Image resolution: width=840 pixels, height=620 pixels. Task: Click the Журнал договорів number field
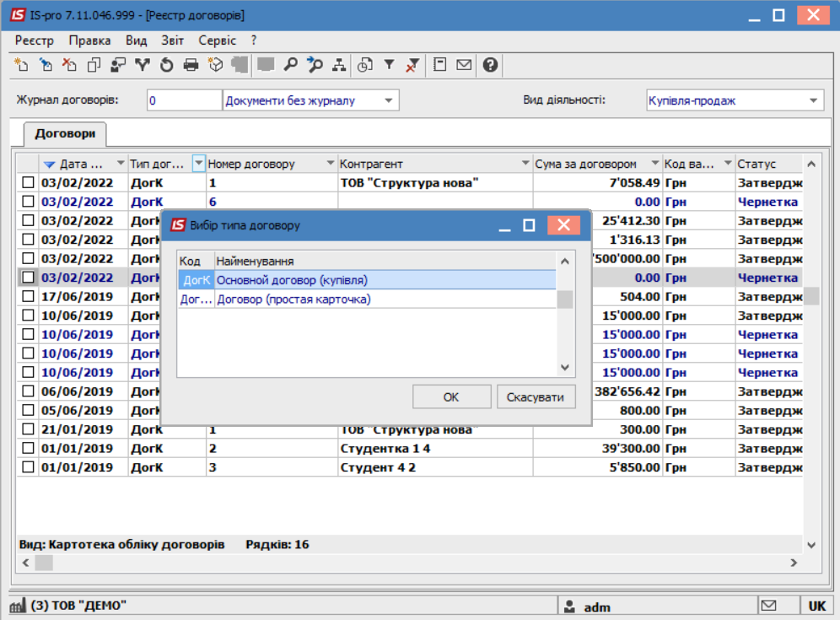pos(185,100)
